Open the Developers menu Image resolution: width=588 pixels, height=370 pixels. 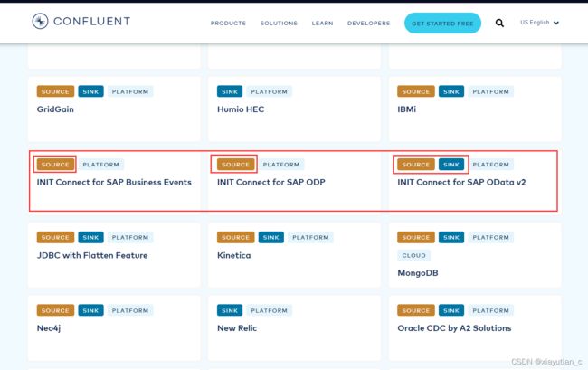click(x=368, y=24)
